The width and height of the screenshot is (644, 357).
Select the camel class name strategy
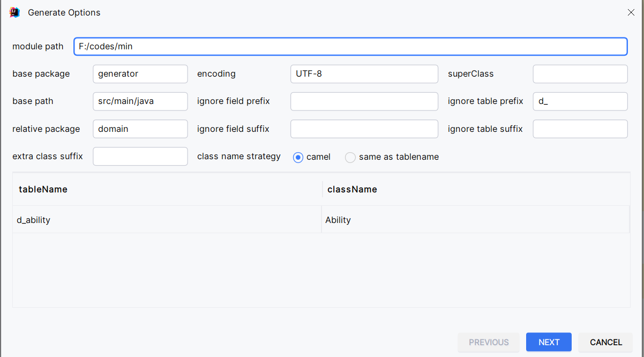298,157
